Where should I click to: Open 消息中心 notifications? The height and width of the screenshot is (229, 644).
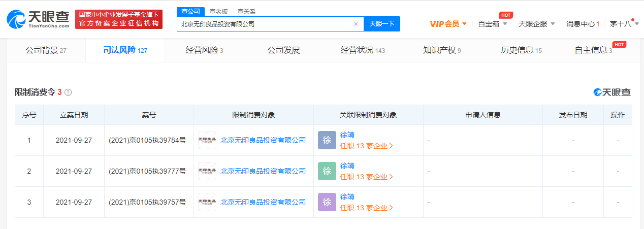click(583, 24)
